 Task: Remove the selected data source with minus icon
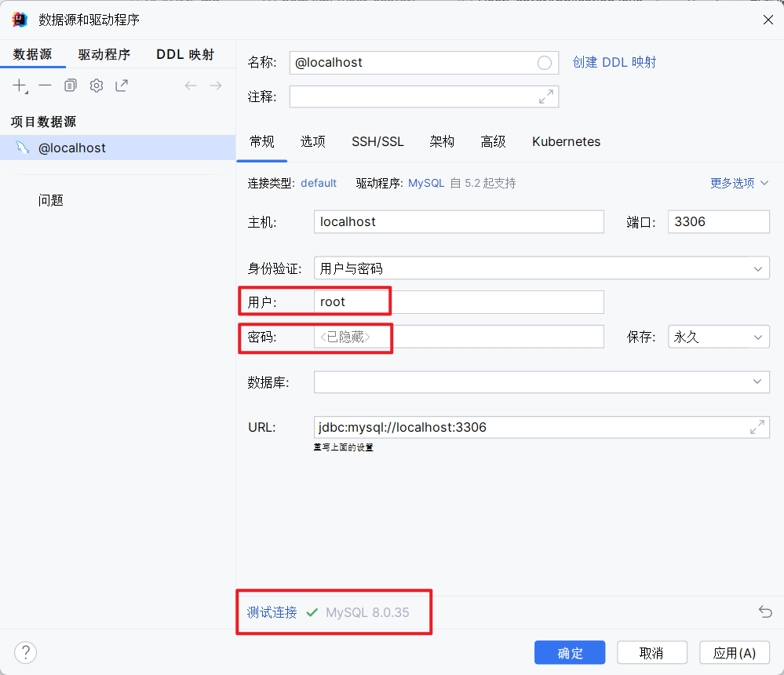tap(46, 86)
